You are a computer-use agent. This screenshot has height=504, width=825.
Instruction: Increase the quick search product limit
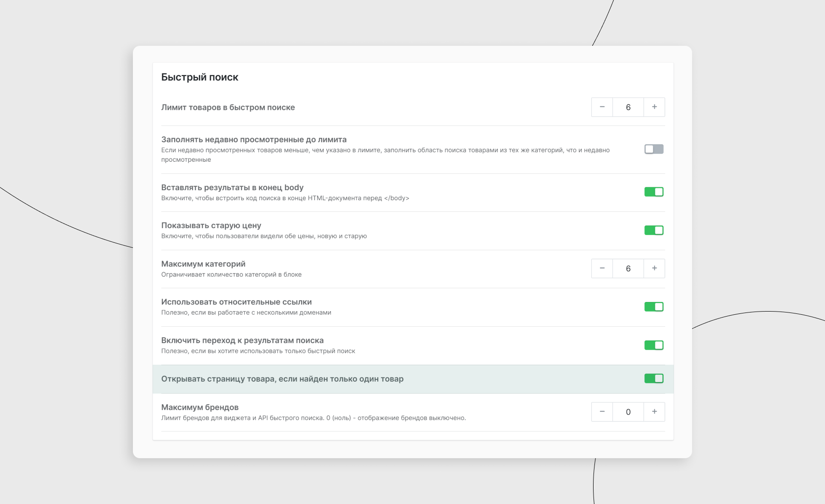click(x=654, y=107)
